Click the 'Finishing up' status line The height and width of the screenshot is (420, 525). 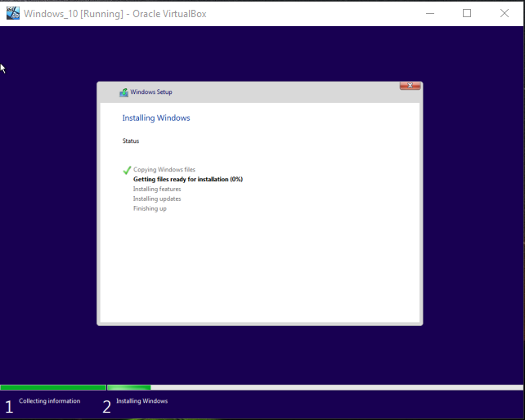(150, 208)
